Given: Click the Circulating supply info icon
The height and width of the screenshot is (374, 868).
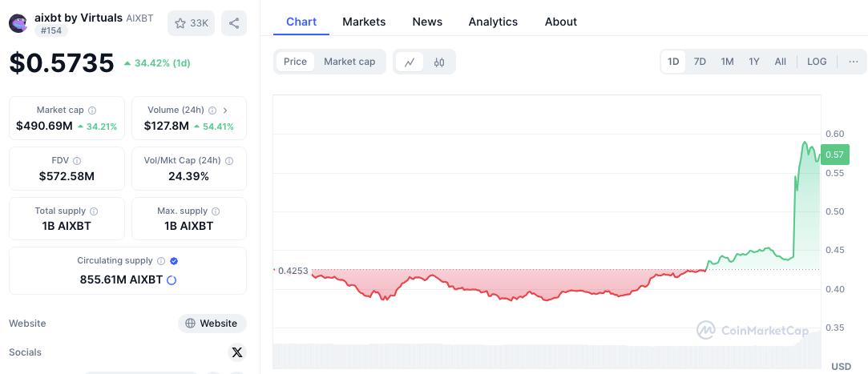Looking at the screenshot, I should tap(161, 261).
